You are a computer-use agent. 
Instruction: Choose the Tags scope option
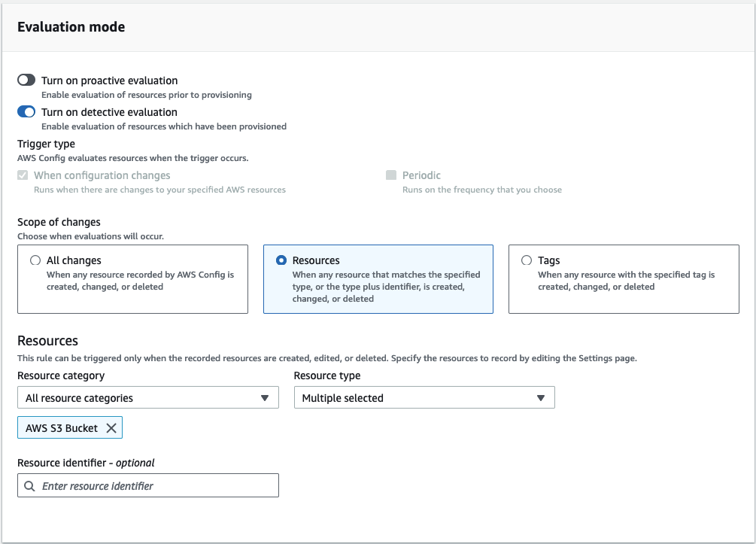526,260
